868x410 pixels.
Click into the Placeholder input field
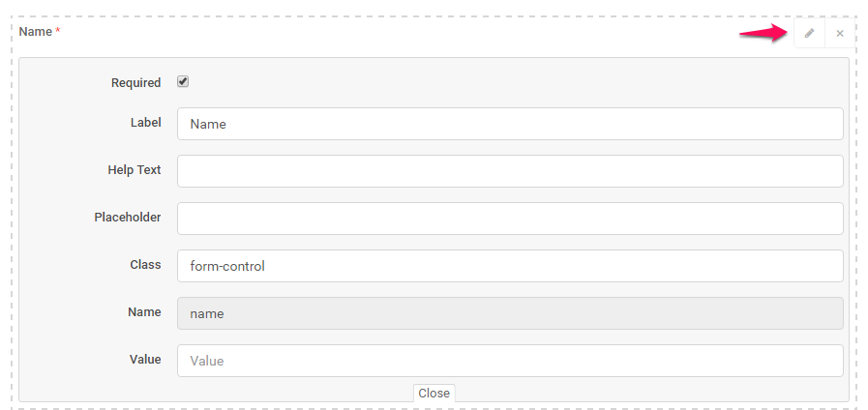pyautogui.click(x=510, y=219)
